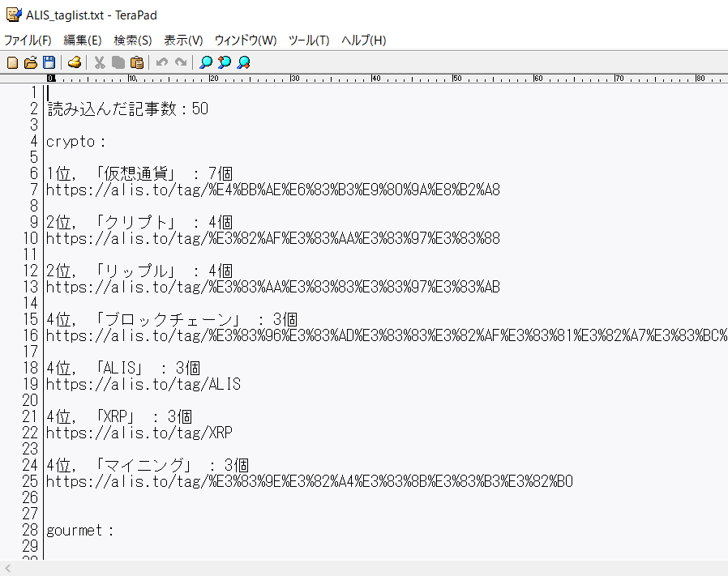Click the Print icon in toolbar
Viewport: 728px width, 576px height.
pyautogui.click(x=75, y=62)
